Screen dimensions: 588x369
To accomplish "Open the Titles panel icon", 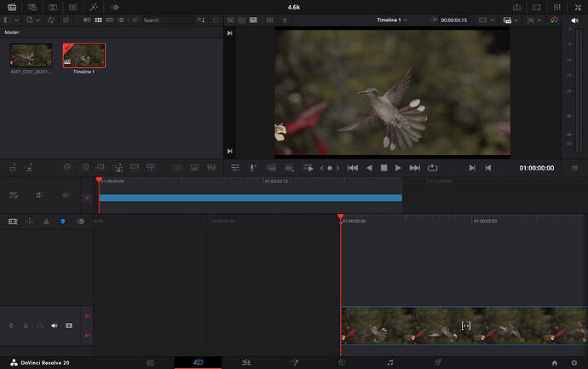I will pyautogui.click(x=73, y=7).
